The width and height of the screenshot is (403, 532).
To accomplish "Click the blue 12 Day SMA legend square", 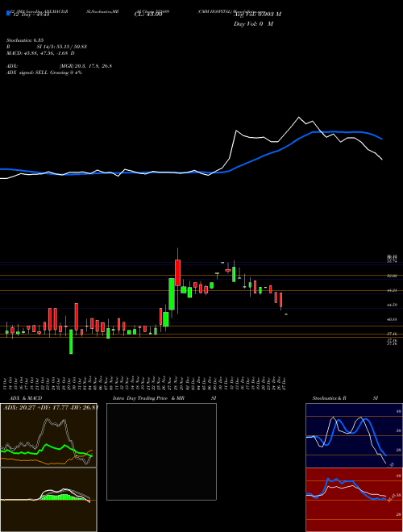I will pos(8,14).
